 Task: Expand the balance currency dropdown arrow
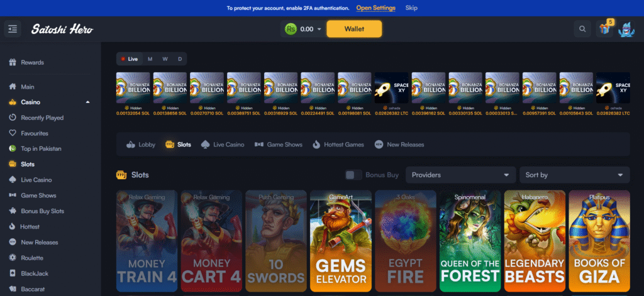point(319,29)
